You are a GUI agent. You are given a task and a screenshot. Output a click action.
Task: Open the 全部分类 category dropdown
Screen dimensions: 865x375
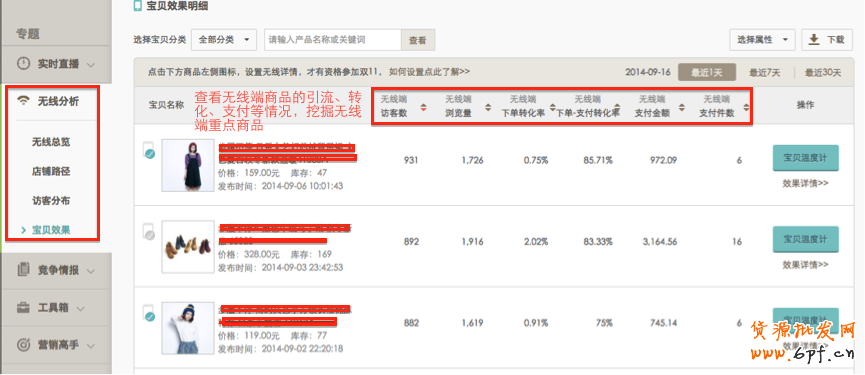[224, 40]
